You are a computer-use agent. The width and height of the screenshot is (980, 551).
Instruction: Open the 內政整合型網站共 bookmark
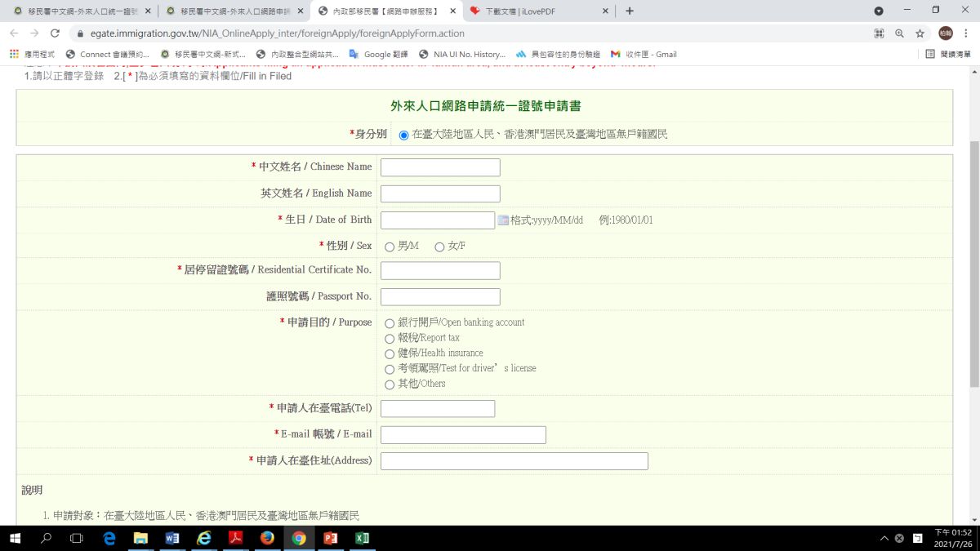(x=297, y=54)
